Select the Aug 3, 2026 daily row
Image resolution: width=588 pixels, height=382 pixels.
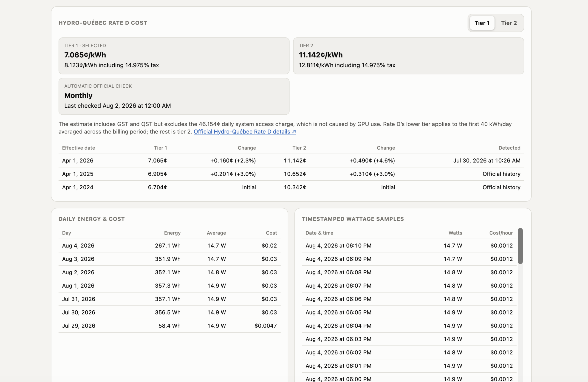[170, 259]
